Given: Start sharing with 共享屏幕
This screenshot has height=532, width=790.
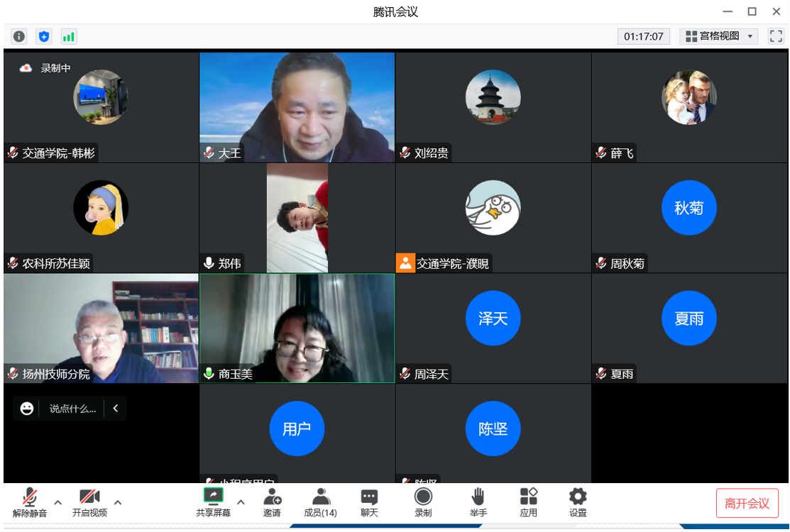Looking at the screenshot, I should (213, 502).
